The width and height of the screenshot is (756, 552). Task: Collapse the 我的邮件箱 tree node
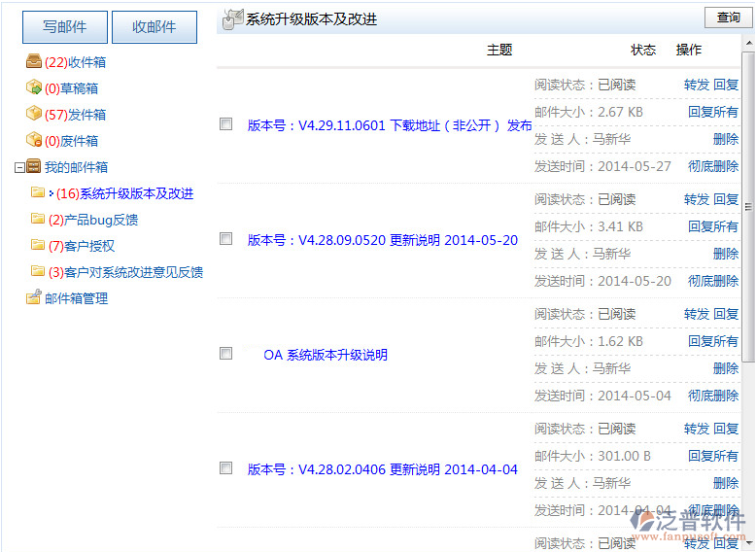click(x=19, y=167)
